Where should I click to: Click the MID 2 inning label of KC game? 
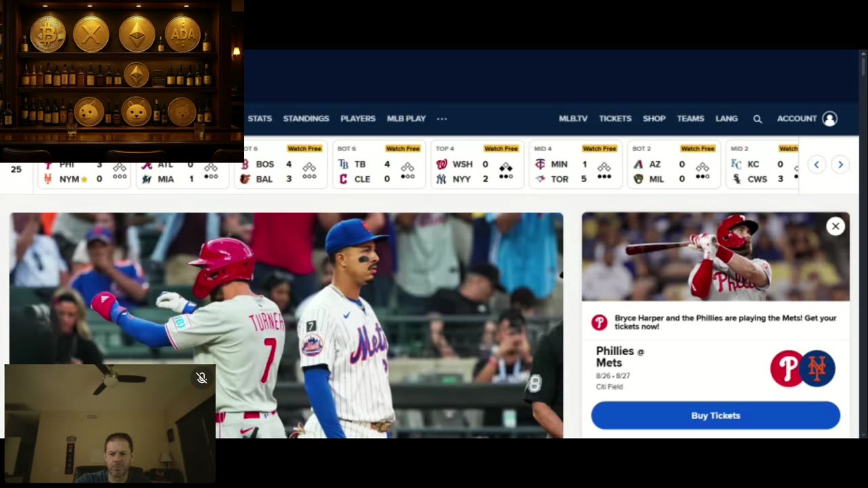point(740,148)
